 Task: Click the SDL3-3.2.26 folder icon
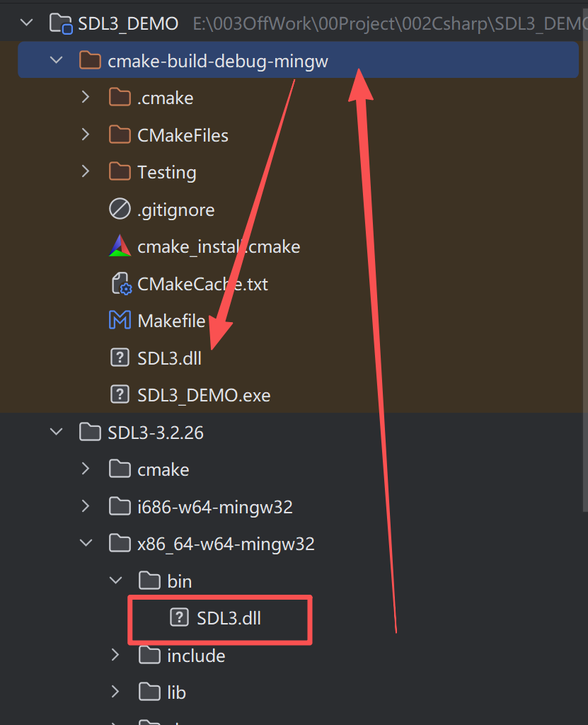click(90, 432)
